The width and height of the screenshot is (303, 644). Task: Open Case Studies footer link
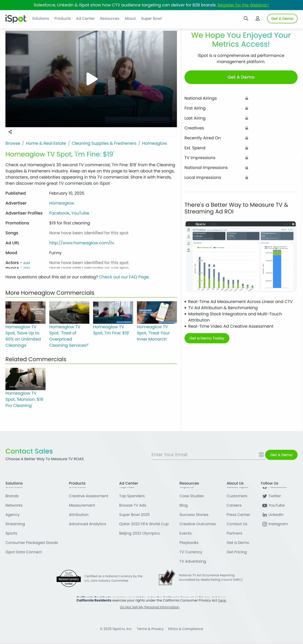tap(192, 496)
